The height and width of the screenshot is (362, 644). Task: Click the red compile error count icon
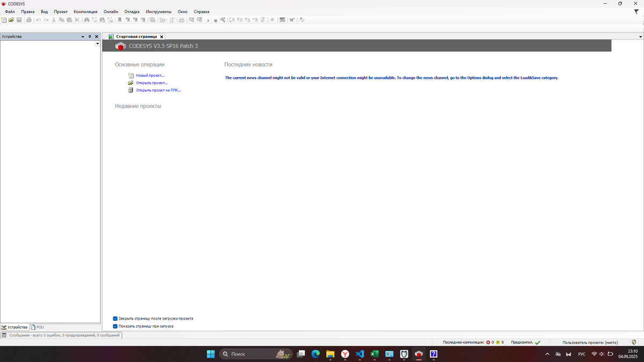click(x=488, y=342)
